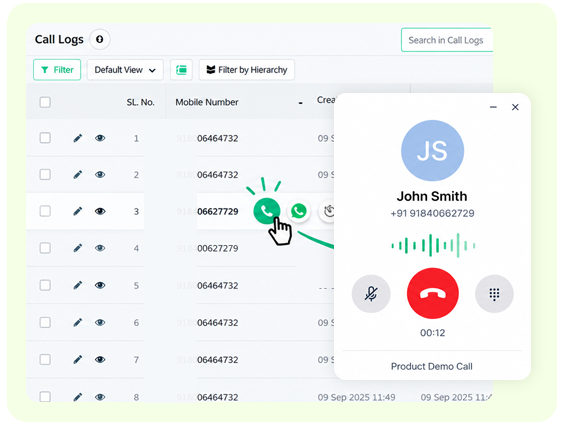This screenshot has height=425, width=562.
Task: End the call with red hang-up button
Action: (433, 293)
